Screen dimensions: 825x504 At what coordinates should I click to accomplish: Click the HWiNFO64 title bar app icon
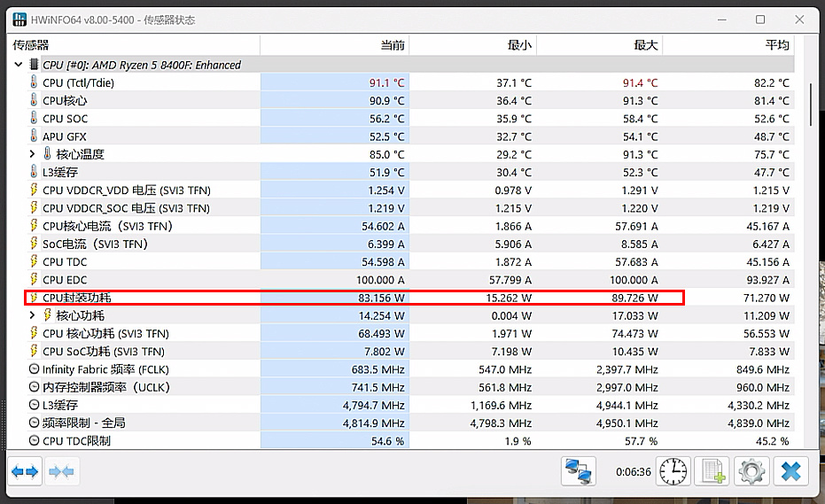(x=19, y=19)
